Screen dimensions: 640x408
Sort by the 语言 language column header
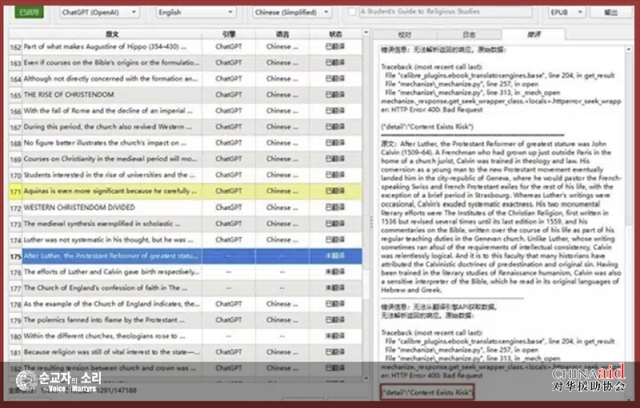pos(282,34)
